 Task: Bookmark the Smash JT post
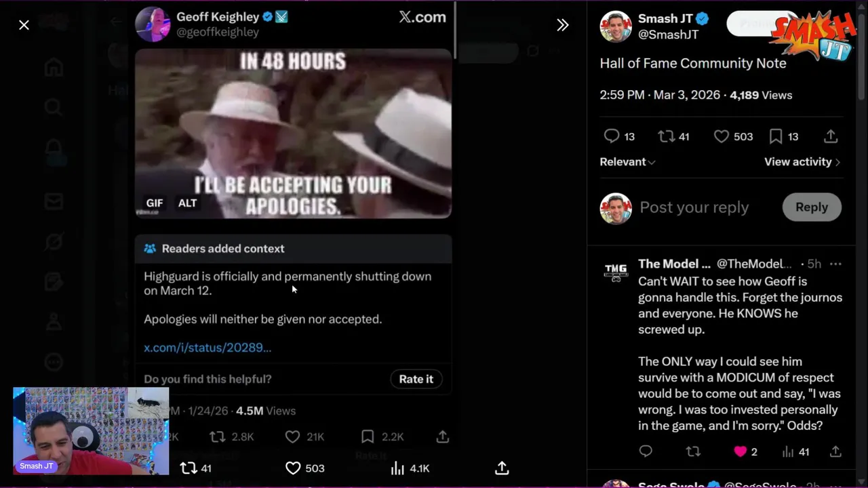click(x=776, y=136)
